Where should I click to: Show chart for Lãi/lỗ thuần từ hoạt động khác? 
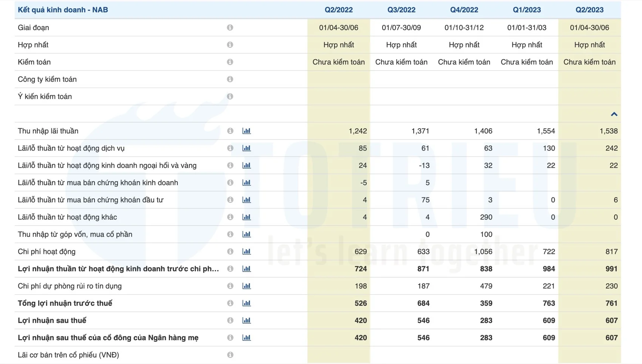(247, 217)
